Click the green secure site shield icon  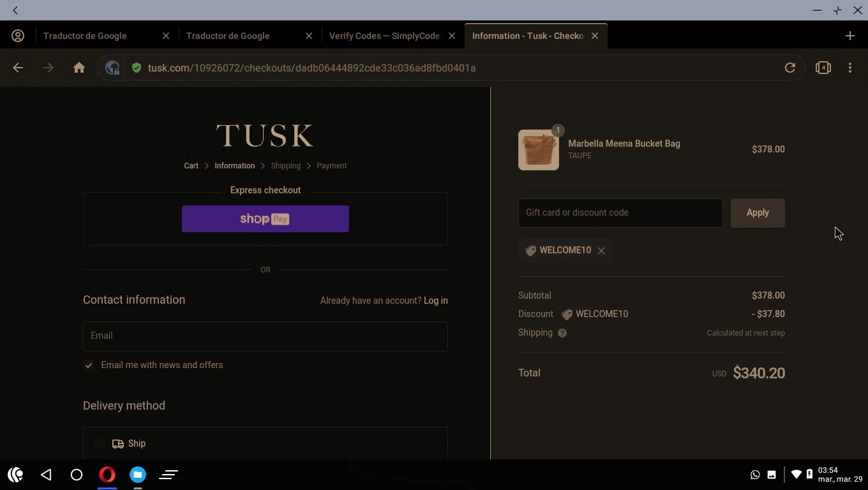(x=136, y=68)
